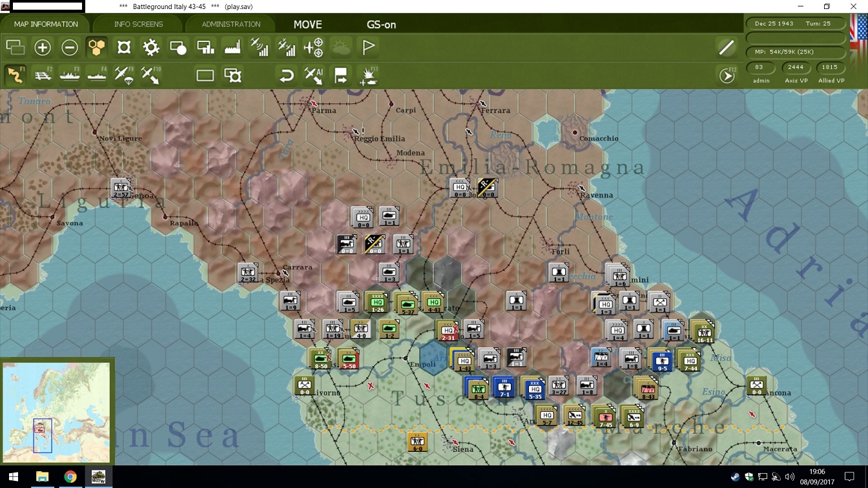Click the rectangle-with-circle toolbar icon
The width and height of the screenshot is (868, 488).
[x=178, y=47]
